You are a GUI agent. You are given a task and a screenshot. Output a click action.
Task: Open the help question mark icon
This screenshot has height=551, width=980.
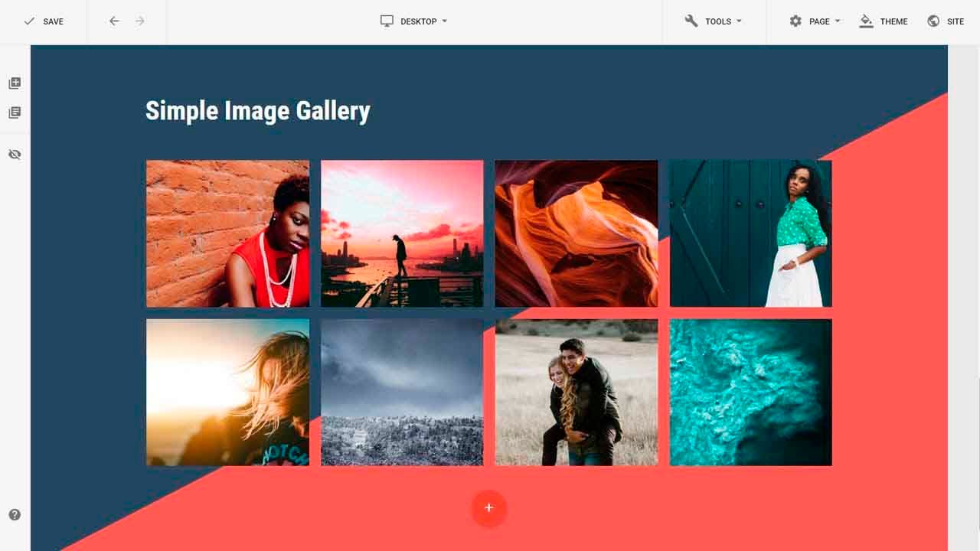pyautogui.click(x=15, y=515)
